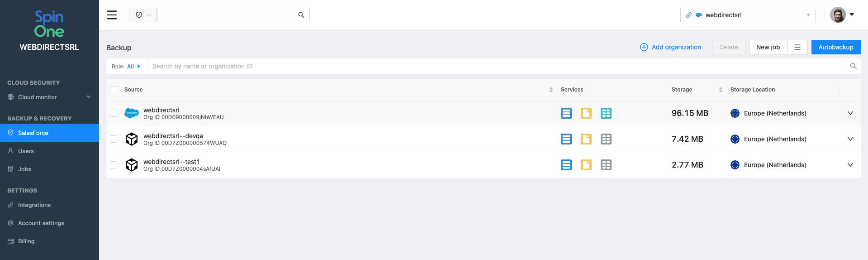The height and width of the screenshot is (260, 868).
Task: Click the hamburger menu icon in header
Action: point(112,15)
